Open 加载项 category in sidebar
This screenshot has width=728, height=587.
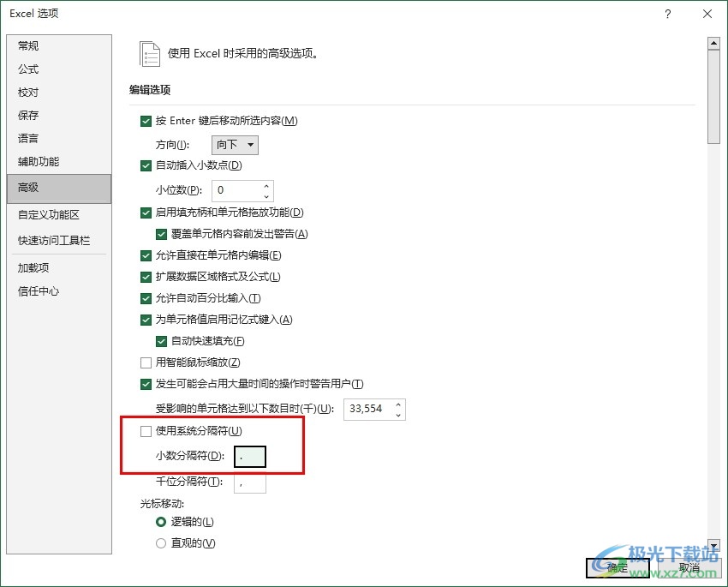[x=59, y=268]
